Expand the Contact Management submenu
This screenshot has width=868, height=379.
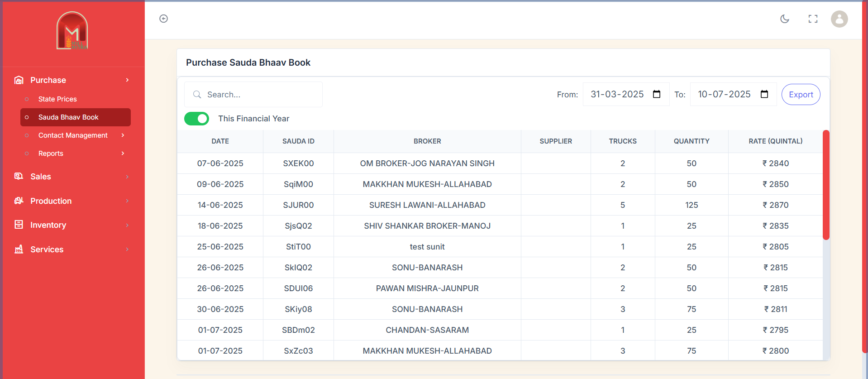point(123,135)
